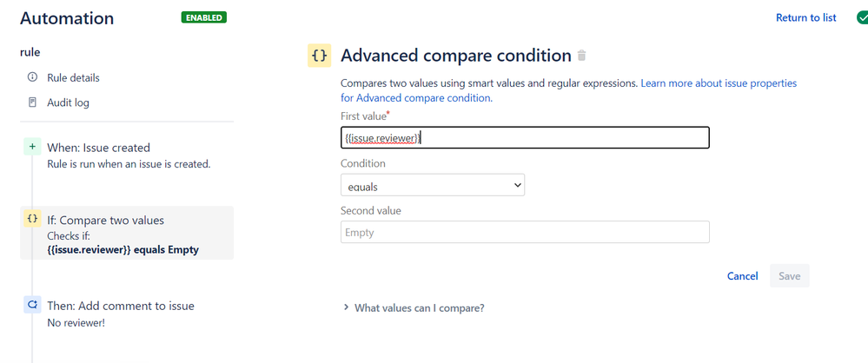Follow the Return to list link
The height and width of the screenshot is (363, 868).
[806, 17]
